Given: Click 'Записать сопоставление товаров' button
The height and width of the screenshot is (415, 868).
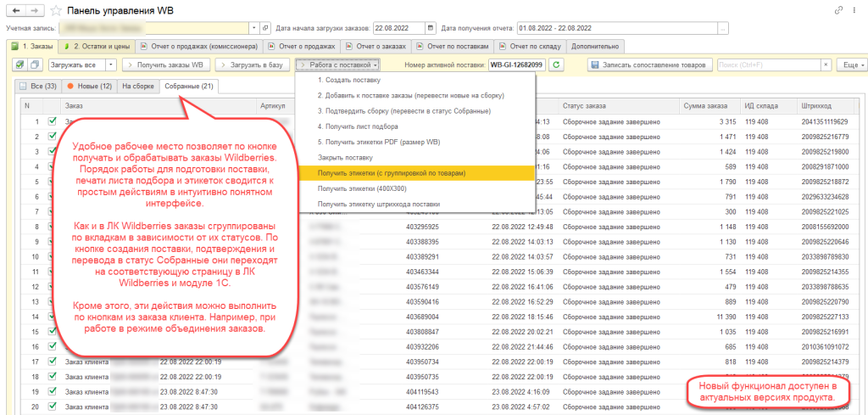Looking at the screenshot, I should pos(648,64).
